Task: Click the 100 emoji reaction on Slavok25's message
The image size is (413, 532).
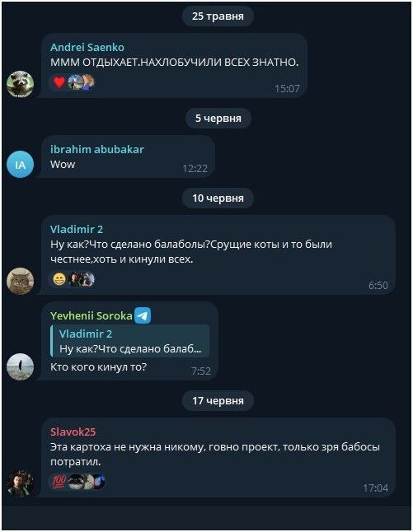Action: coord(59,482)
